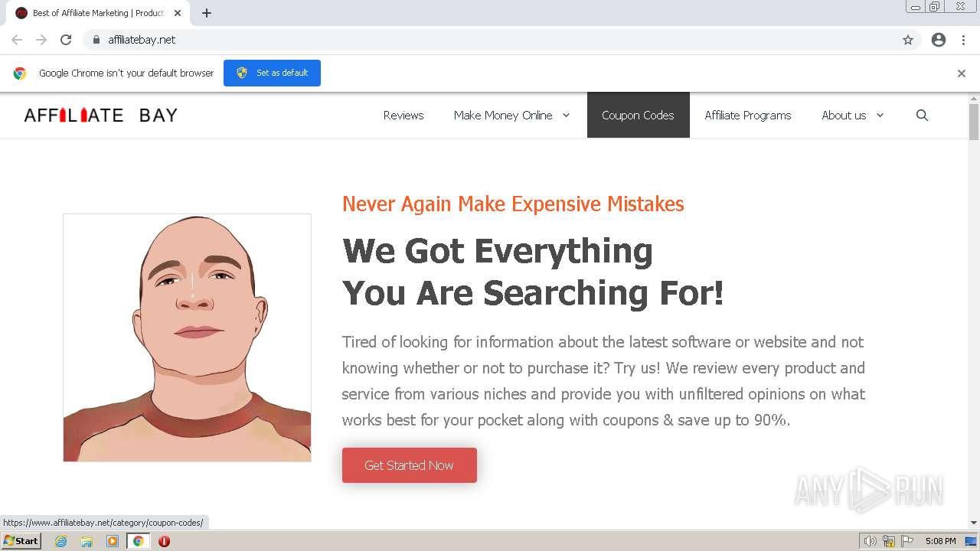Dismiss the default browser notification bar
The height and width of the screenshot is (551, 980).
[x=962, y=73]
